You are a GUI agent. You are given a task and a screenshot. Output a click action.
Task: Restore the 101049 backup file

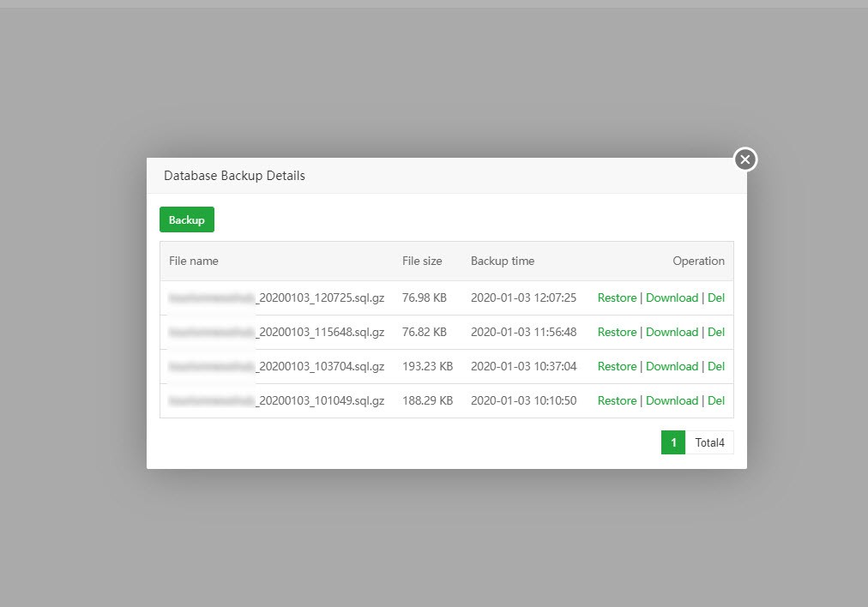(x=617, y=400)
